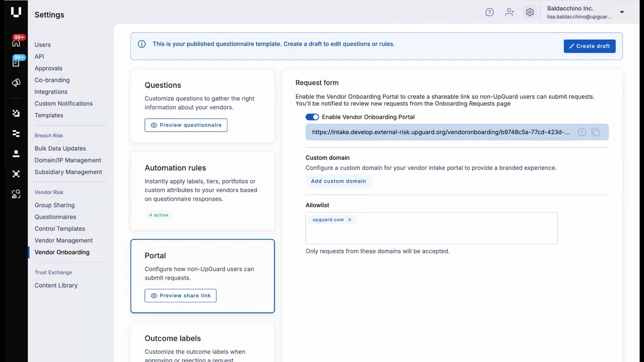The width and height of the screenshot is (644, 362).
Task: Click the stacked bars icon in left rail
Action: tap(16, 134)
